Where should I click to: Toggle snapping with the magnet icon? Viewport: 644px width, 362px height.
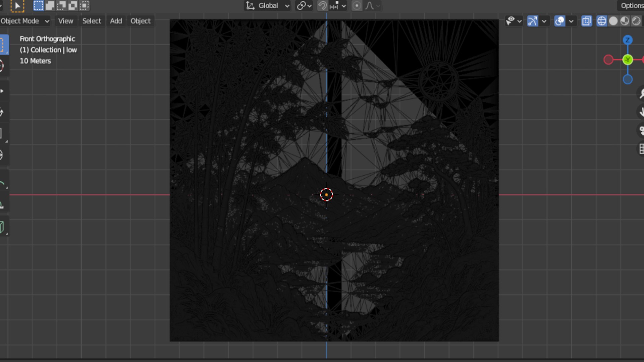322,6
